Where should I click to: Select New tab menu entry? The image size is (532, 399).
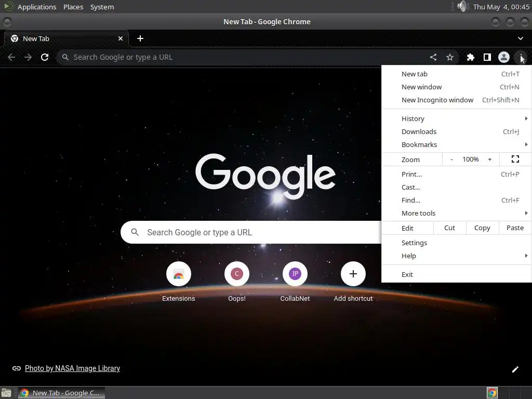click(x=456, y=74)
